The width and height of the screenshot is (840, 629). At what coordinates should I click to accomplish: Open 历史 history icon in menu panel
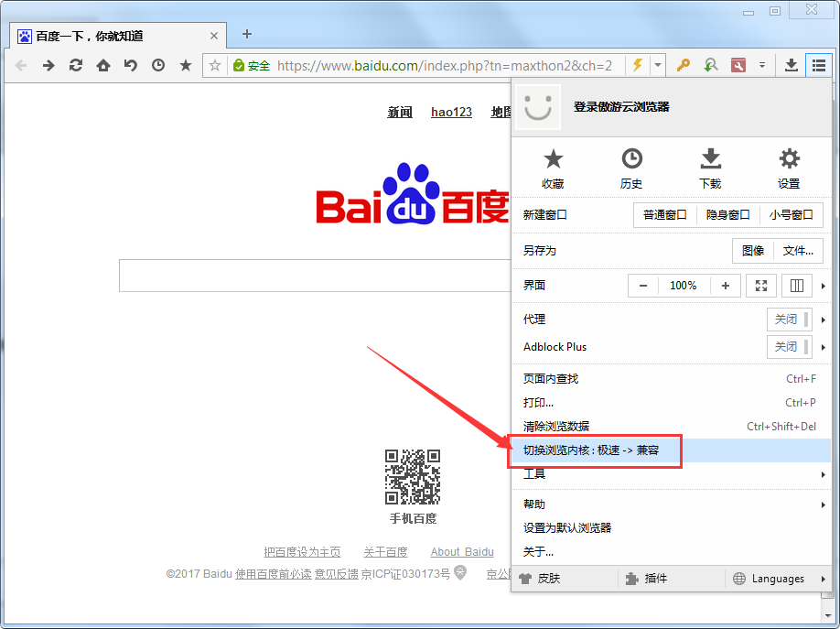point(631,167)
